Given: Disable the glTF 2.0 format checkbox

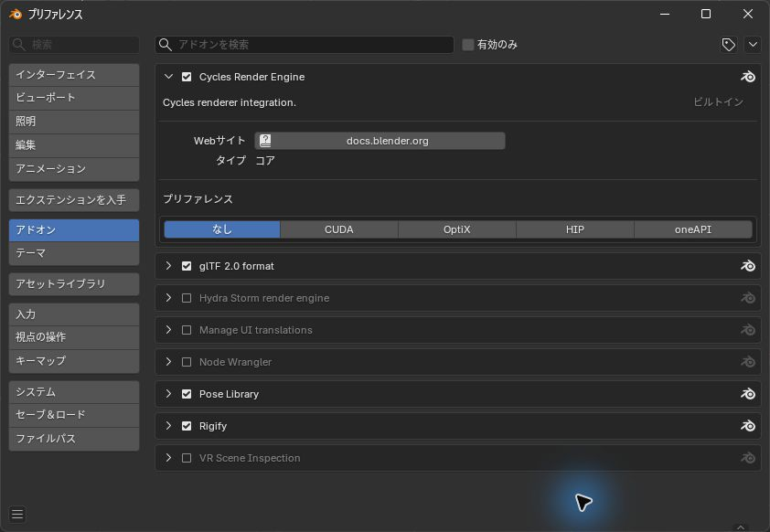Looking at the screenshot, I should [187, 266].
